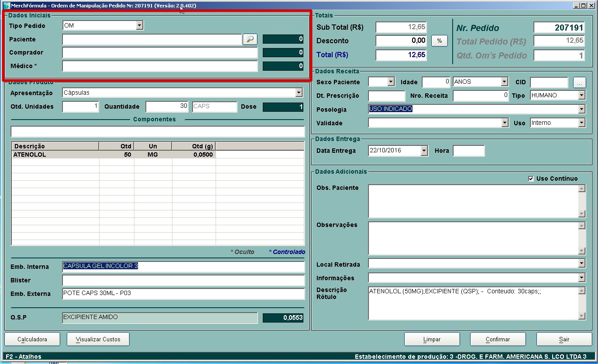The image size is (598, 364).
Task: Click the Sair button
Action: (564, 339)
